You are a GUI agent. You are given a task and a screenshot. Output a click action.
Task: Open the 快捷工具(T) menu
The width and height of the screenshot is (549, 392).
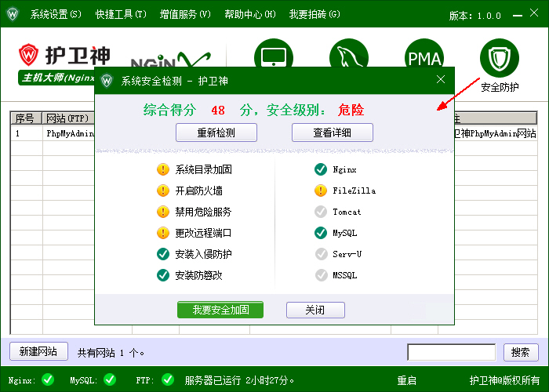click(121, 14)
